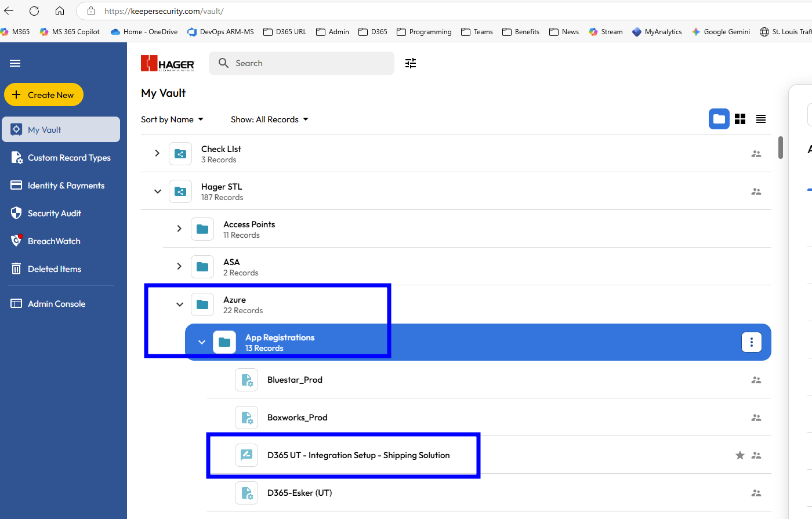This screenshot has width=812, height=519.
Task: Open the Bluestar_Prod record
Action: (x=489, y=380)
